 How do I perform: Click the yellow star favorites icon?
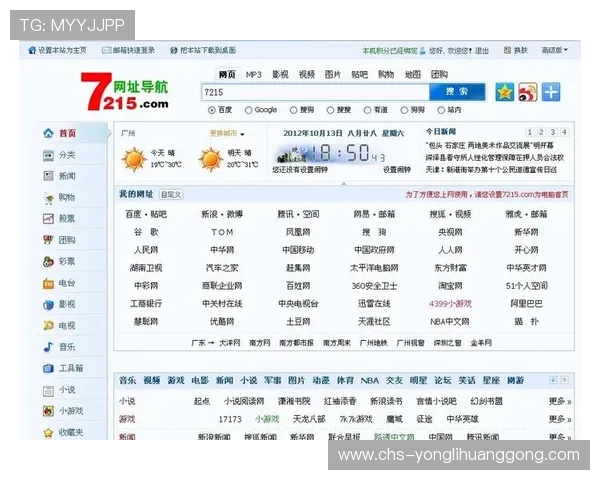coord(505,92)
